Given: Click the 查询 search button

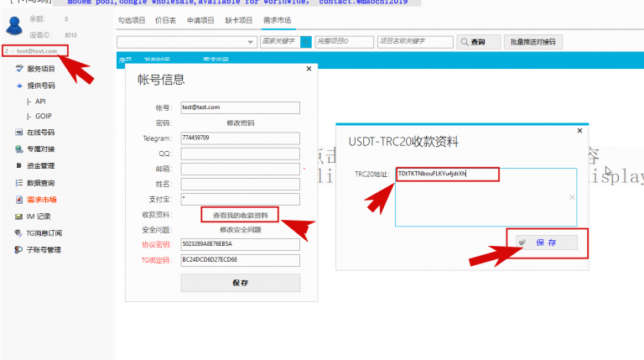Looking at the screenshot, I should point(479,42).
